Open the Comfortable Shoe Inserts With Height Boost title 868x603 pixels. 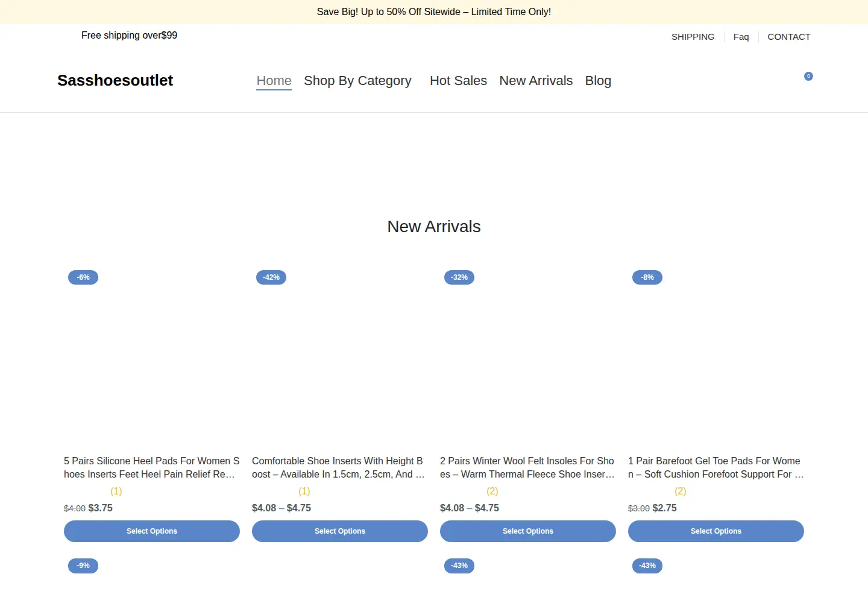click(x=340, y=467)
